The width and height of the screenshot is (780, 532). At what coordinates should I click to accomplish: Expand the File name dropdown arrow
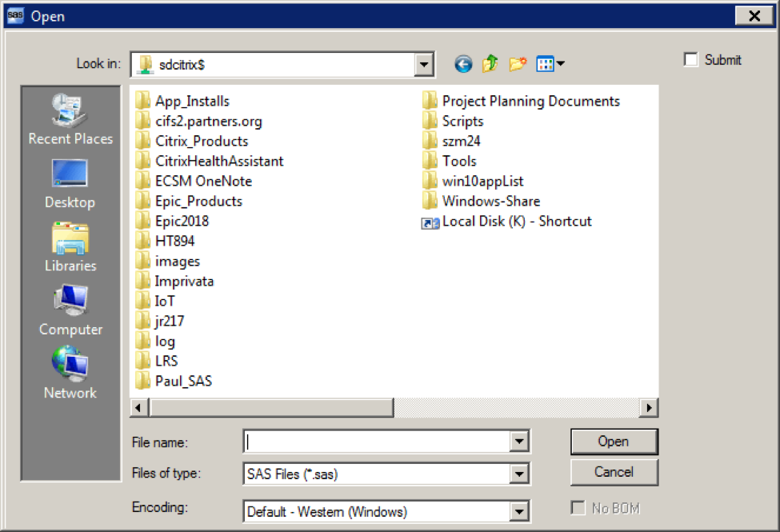point(519,442)
